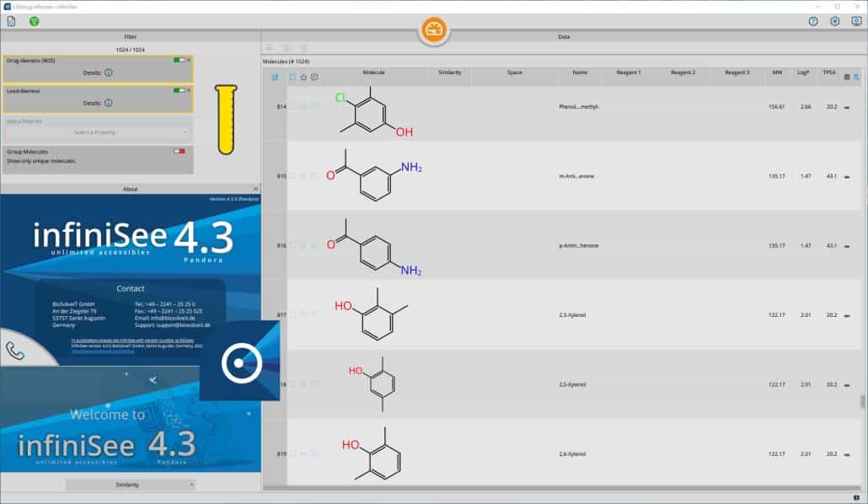Click the molecule table vertical scrollbar handle
Viewport: 868px width, 504px height.
click(861, 402)
